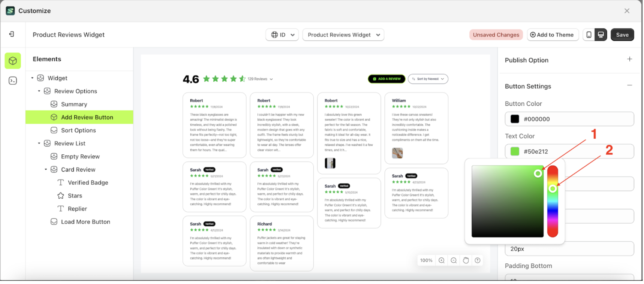
Task: Click the Padding Bottom label
Action: point(528,266)
